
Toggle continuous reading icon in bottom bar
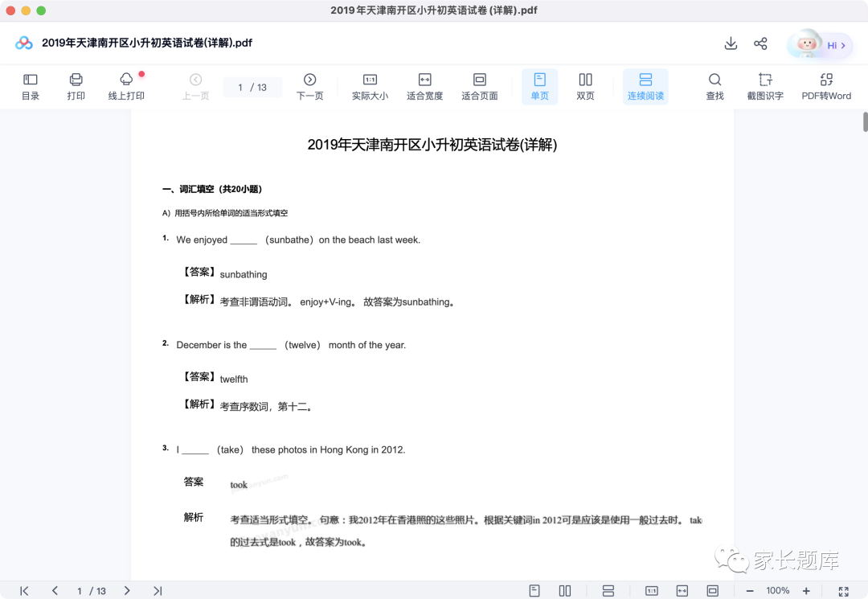click(x=608, y=591)
